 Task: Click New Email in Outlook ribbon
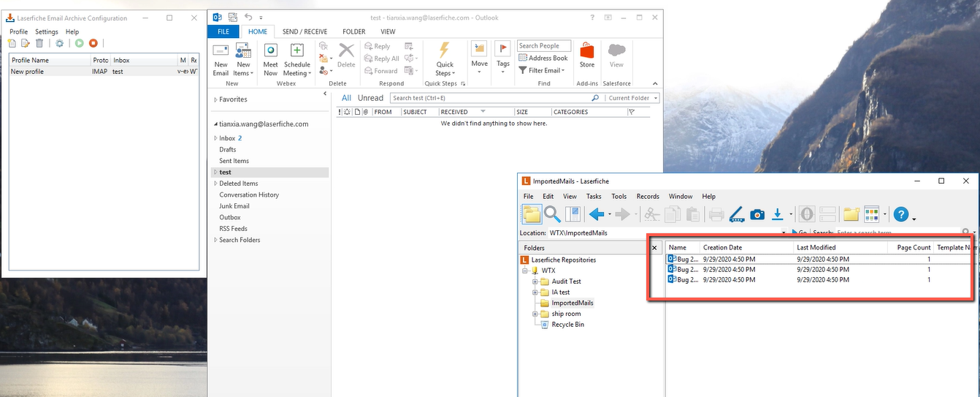pos(221,59)
